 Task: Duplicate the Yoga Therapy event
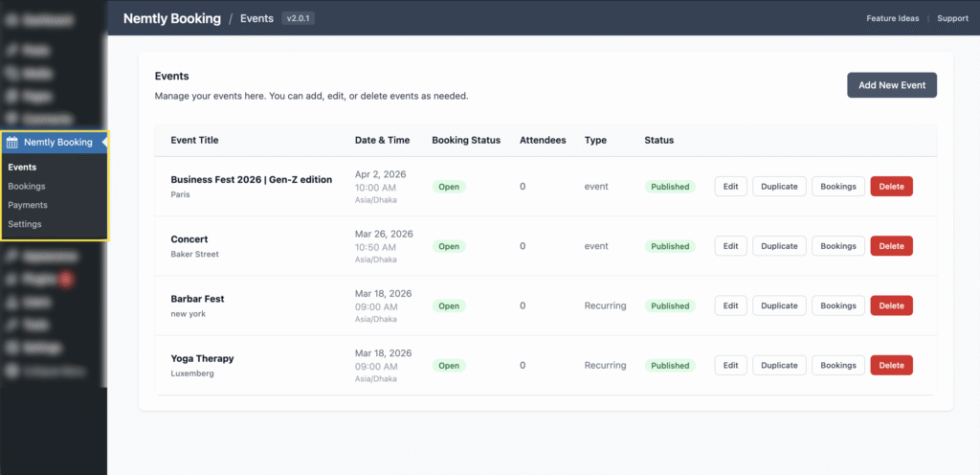779,365
